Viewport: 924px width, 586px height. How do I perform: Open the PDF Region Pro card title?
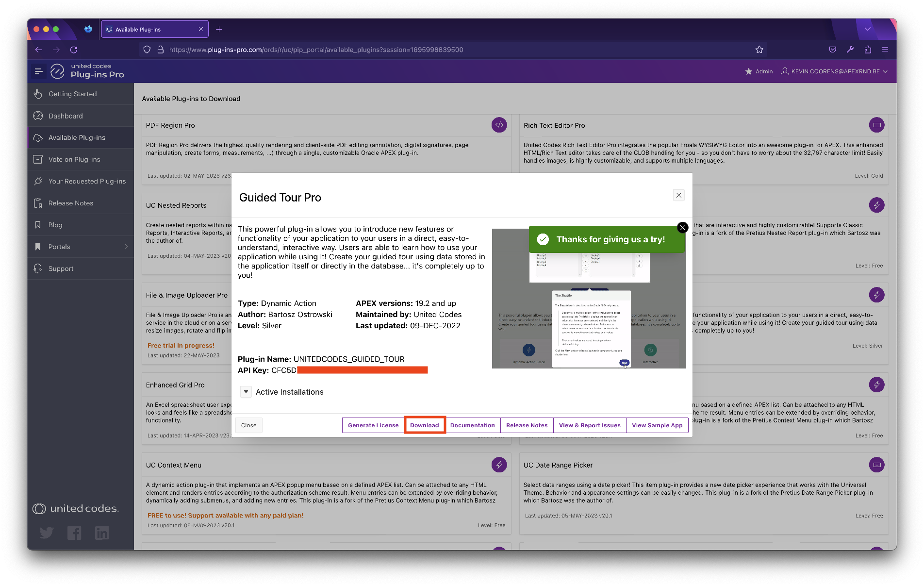(x=170, y=125)
